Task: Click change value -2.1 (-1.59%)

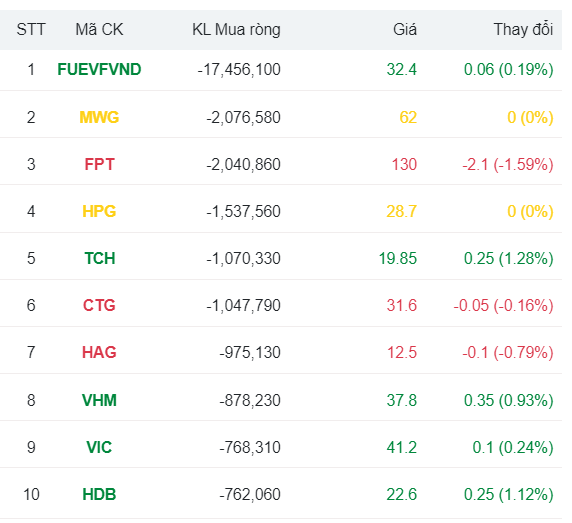Action: pos(508,164)
